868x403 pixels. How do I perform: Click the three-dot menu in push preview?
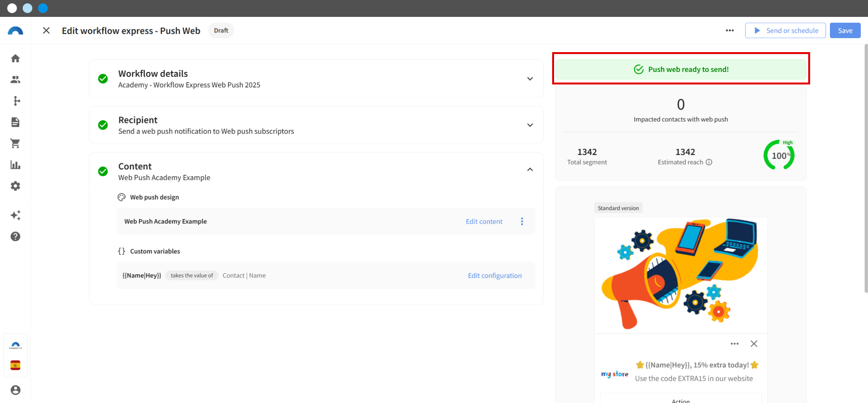[734, 344]
